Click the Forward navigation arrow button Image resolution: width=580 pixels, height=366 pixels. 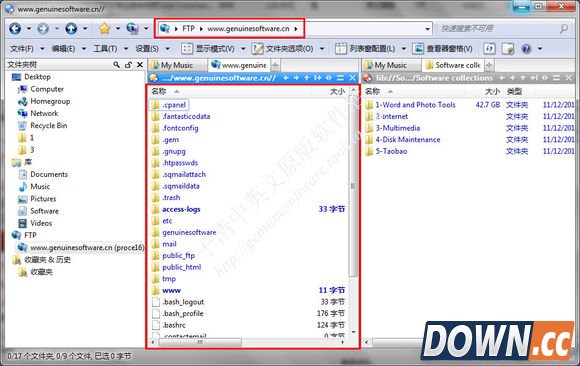click(43, 28)
